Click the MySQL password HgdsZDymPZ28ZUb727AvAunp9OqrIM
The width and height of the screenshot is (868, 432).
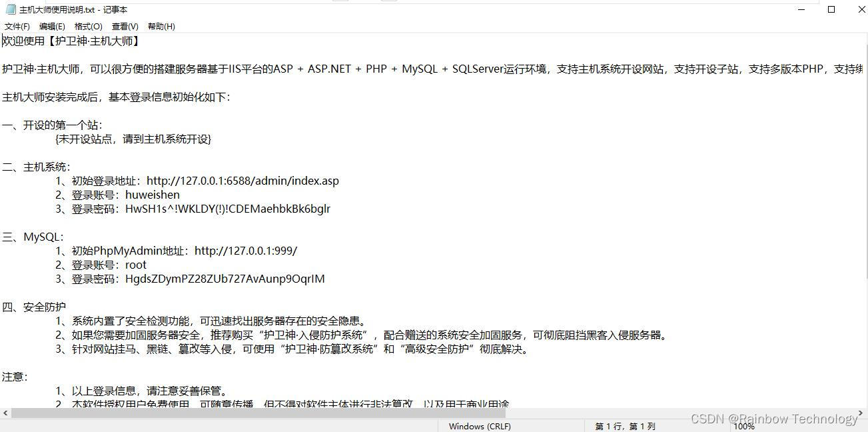click(225, 279)
